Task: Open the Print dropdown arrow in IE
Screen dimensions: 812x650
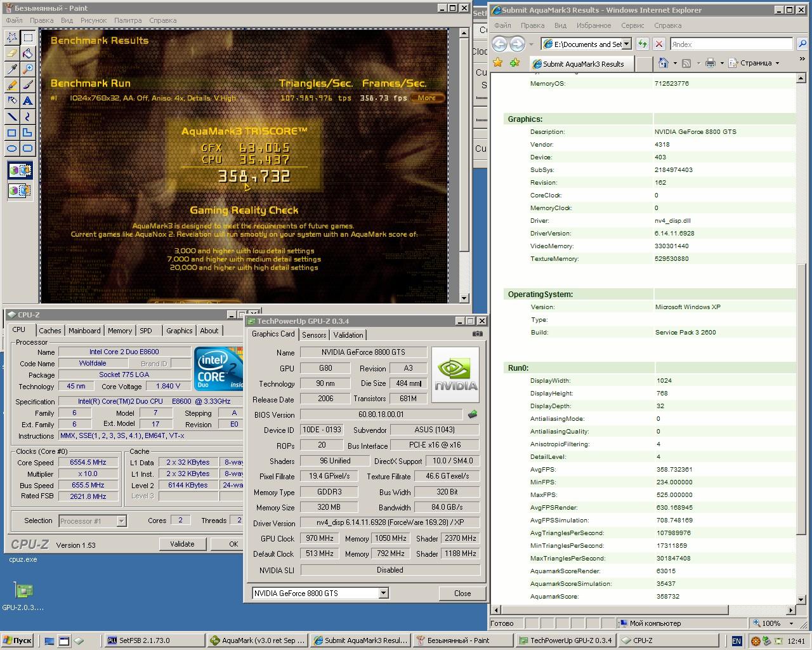Action: click(721, 63)
